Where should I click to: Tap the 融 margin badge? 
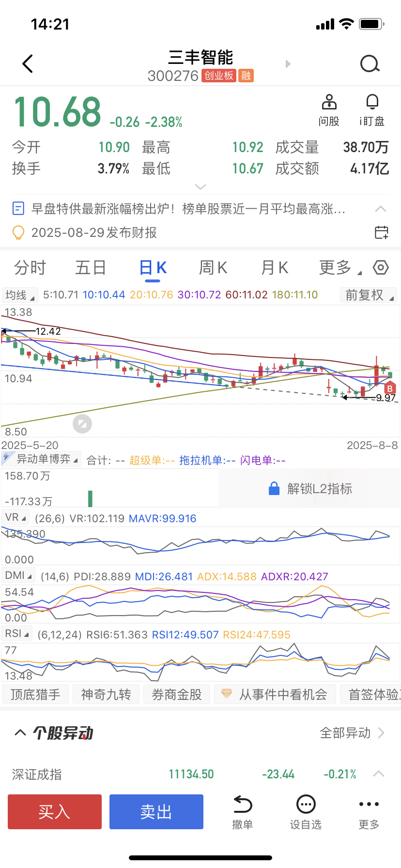click(x=246, y=76)
